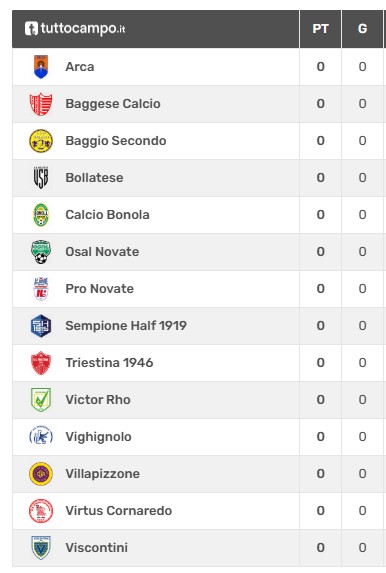
Task: Select the Osal Novate soccer ball crest
Action: click(41, 252)
